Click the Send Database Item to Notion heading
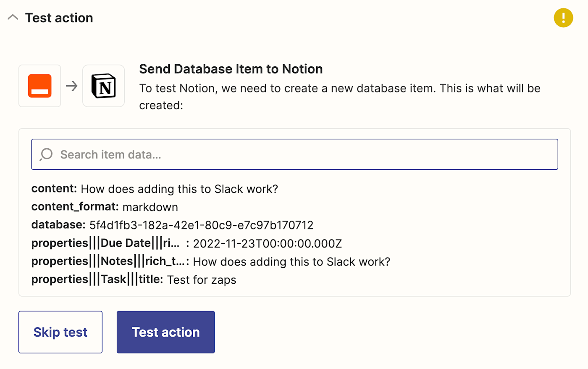Viewport: 588px width, 369px height. click(x=231, y=69)
